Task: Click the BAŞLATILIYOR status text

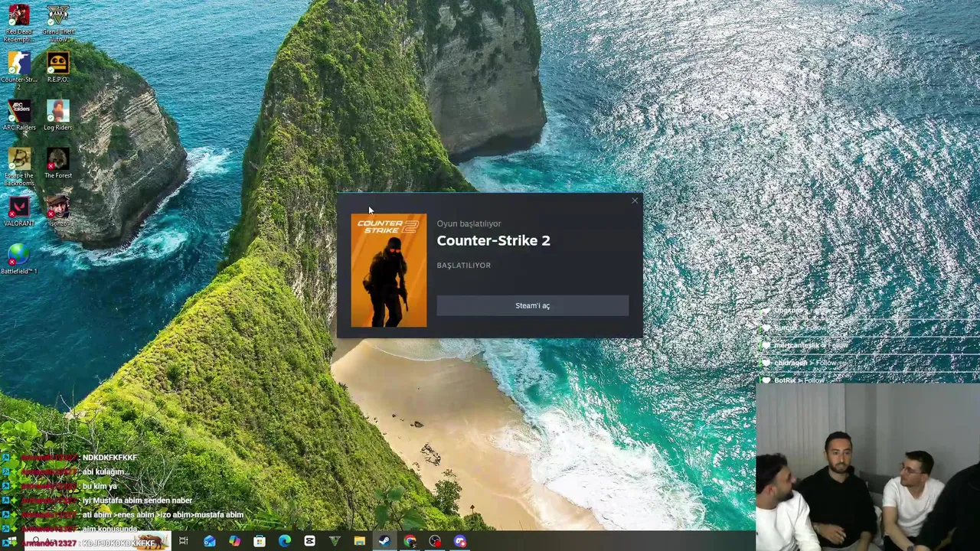Action: (x=464, y=266)
